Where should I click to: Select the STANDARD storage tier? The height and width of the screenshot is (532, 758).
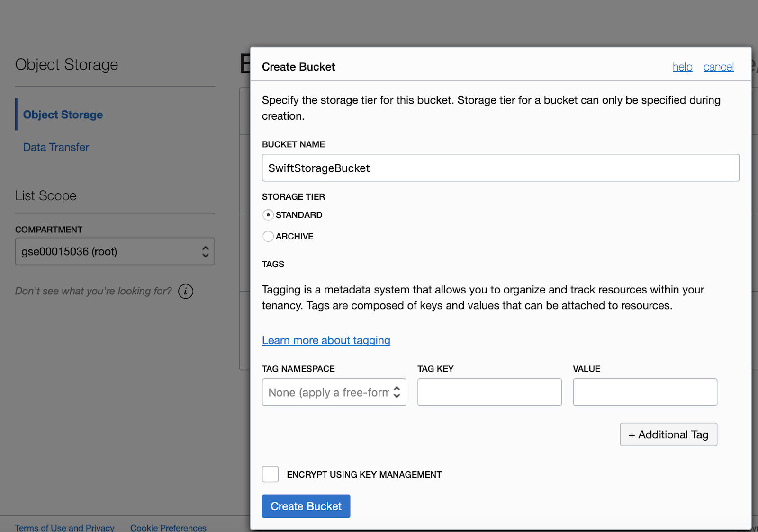click(x=268, y=215)
